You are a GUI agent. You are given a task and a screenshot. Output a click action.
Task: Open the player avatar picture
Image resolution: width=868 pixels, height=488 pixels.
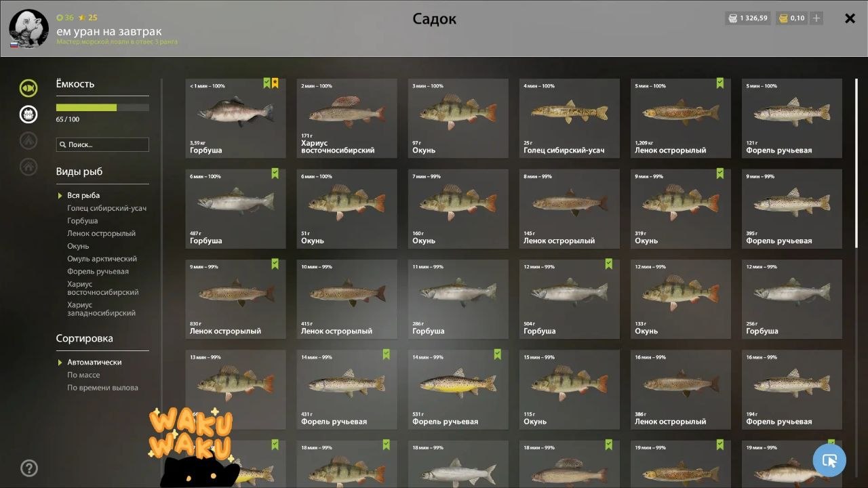coord(28,28)
